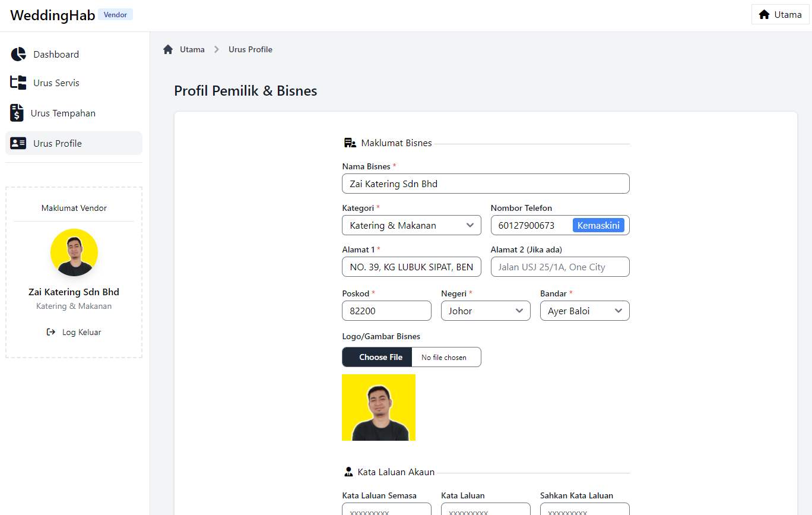Open the Bandar dropdown showing Ayer Baloi
Viewport: 812px width, 515px height.
[x=584, y=311]
